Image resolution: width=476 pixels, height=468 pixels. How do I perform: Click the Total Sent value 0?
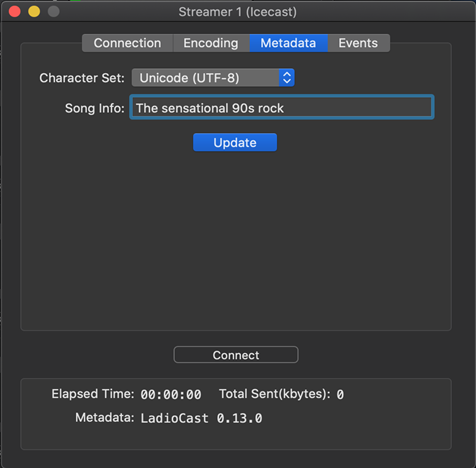[340, 395]
